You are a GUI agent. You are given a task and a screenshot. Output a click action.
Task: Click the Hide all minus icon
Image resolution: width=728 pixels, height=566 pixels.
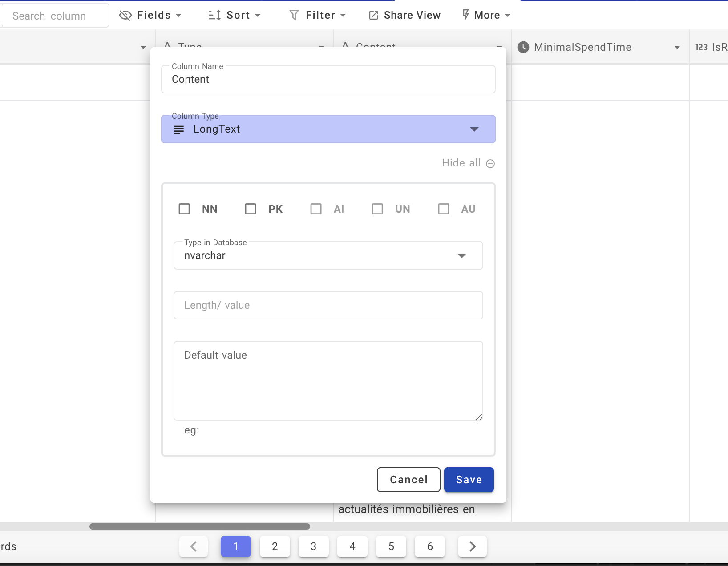pyautogui.click(x=490, y=163)
